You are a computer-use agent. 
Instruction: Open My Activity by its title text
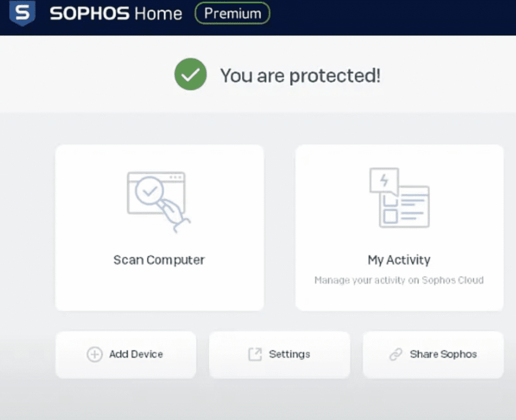click(x=399, y=260)
